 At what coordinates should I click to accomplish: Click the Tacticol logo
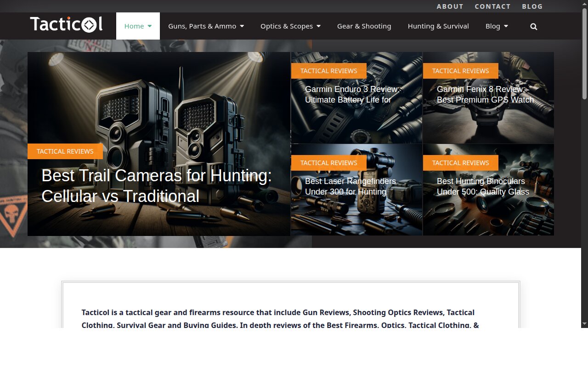[x=66, y=25]
